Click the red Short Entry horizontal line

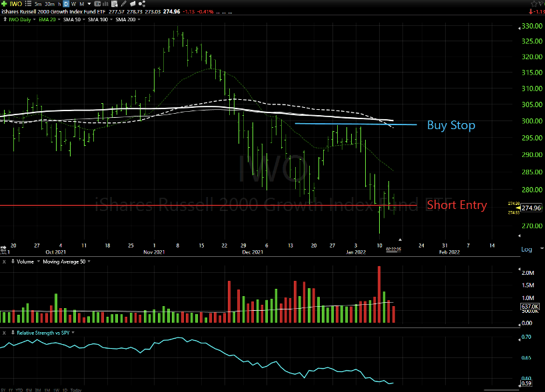(x=200, y=206)
